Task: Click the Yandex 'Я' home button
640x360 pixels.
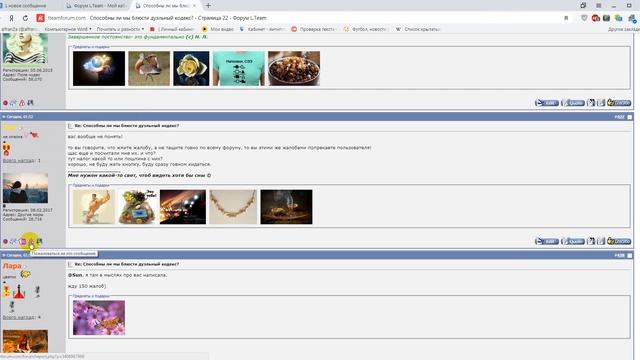Action: pyautogui.click(x=11, y=18)
